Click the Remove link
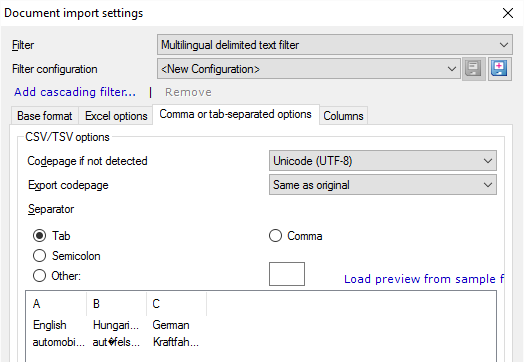Viewport: 524px width, 362px height. pos(188,92)
